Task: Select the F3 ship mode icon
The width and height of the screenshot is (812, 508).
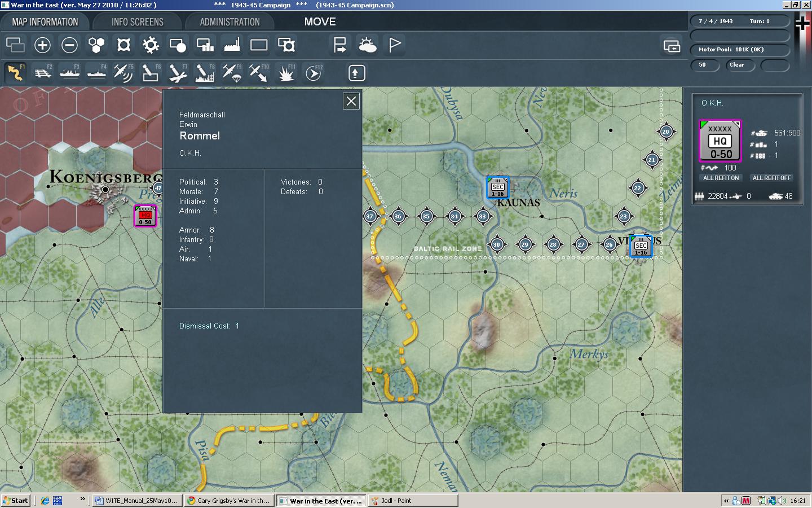Action: [69, 73]
